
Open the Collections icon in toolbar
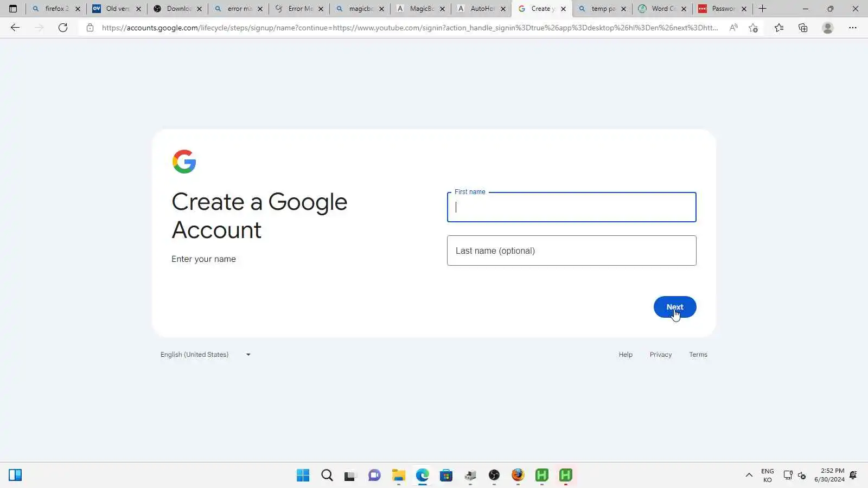(x=803, y=28)
